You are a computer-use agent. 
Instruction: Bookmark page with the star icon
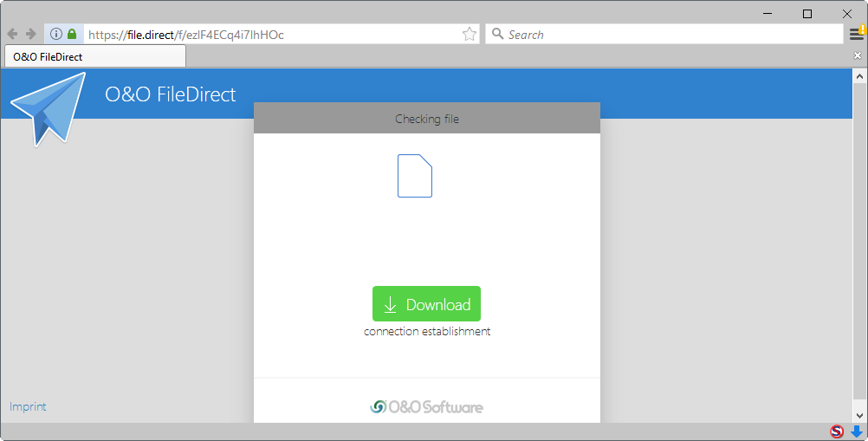coord(469,35)
